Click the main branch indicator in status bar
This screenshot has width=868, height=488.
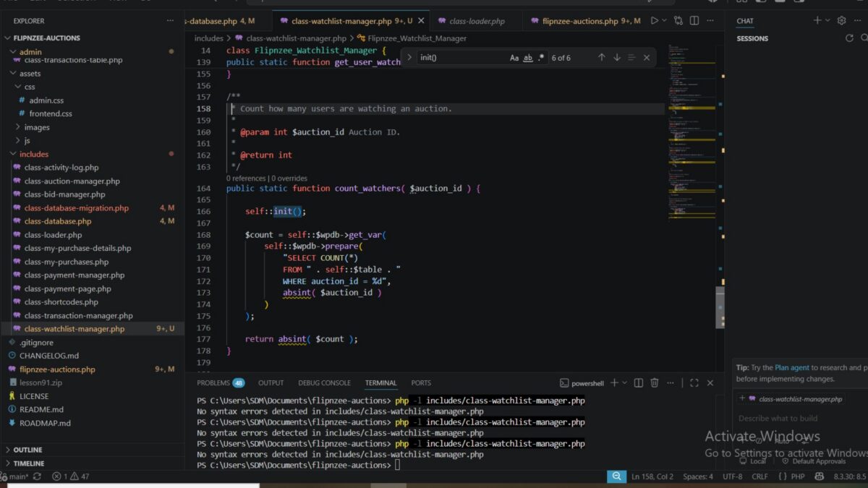(14, 476)
